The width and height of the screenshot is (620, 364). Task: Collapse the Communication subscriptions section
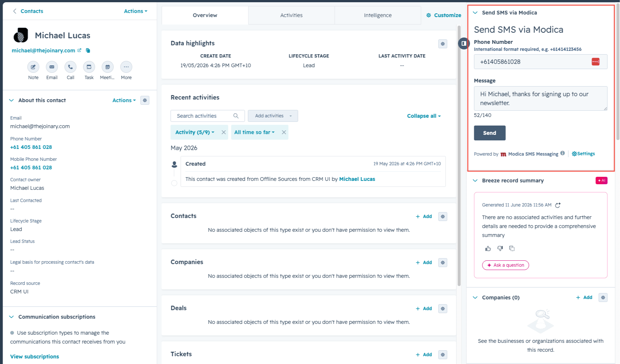pos(12,317)
